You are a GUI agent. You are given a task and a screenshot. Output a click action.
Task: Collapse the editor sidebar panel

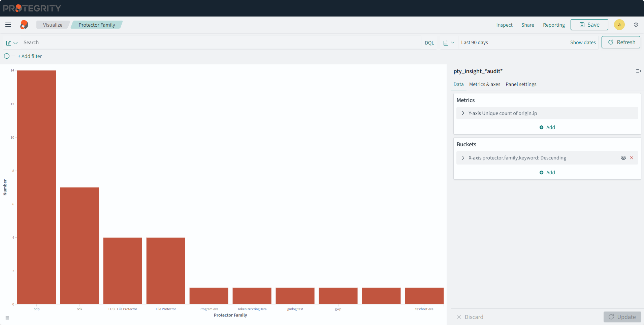(638, 71)
